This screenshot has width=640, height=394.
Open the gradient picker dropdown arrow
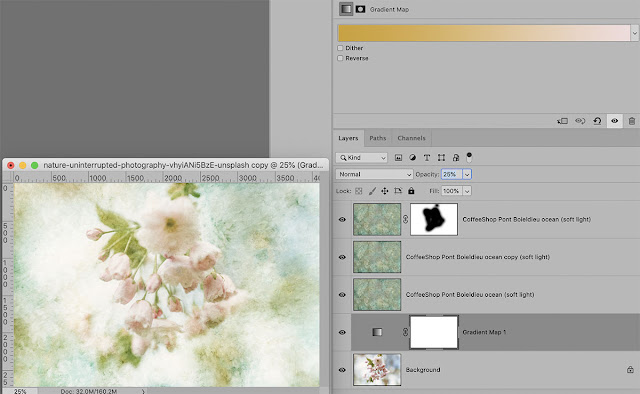(x=635, y=33)
